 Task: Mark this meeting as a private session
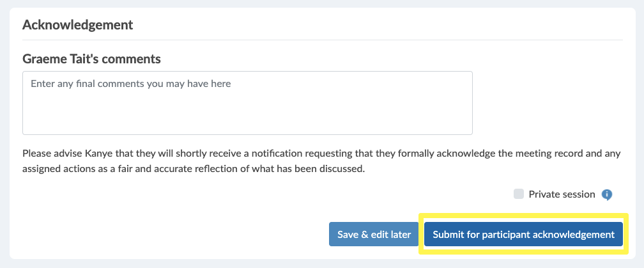(x=519, y=194)
